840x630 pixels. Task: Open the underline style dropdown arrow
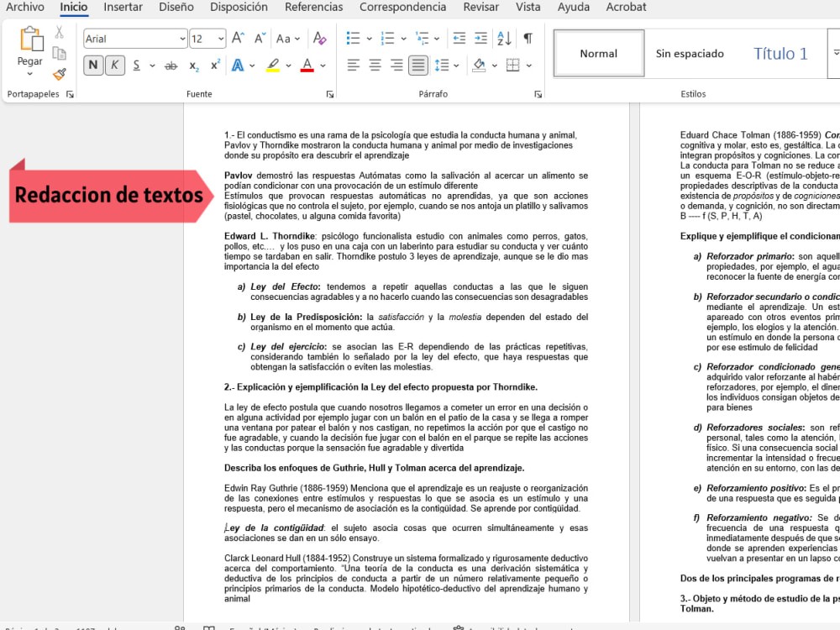click(152, 66)
